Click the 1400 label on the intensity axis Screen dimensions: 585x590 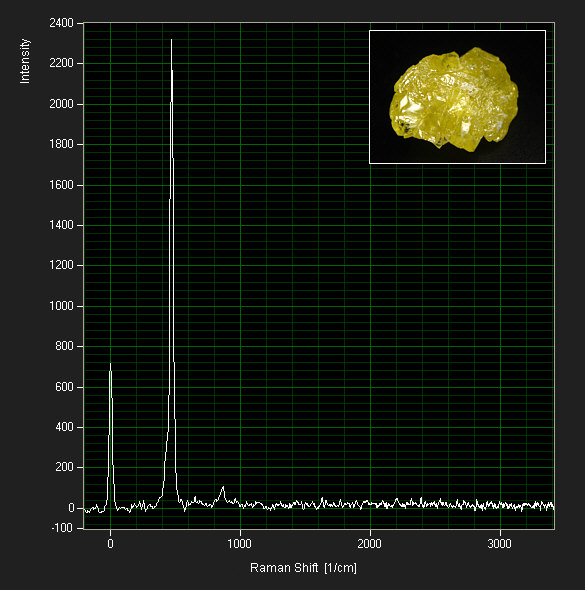(61, 225)
